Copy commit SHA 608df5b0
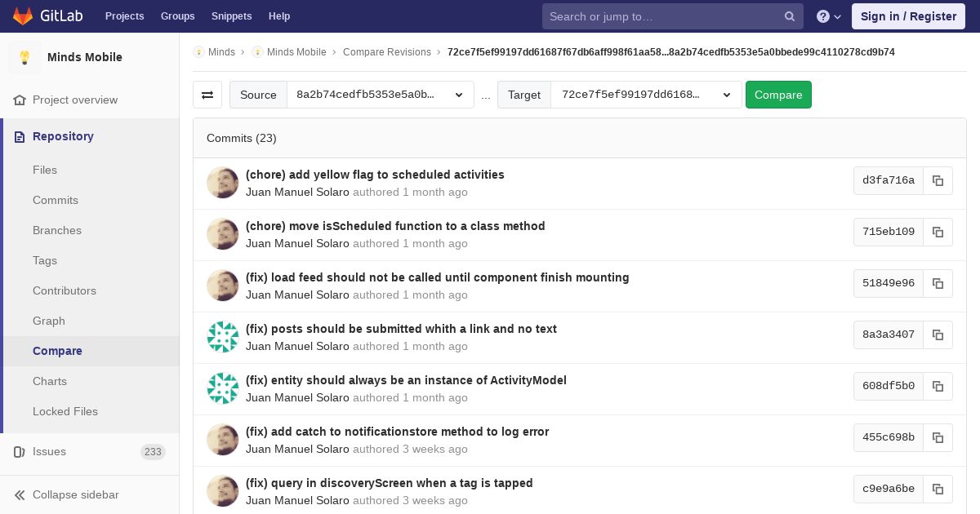The image size is (980, 514). 938,386
